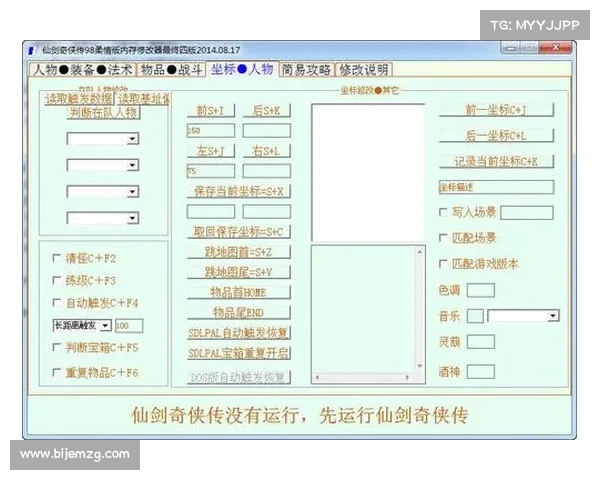Click the 酒神 input field
Screen dimensions: 600x480
click(x=481, y=371)
